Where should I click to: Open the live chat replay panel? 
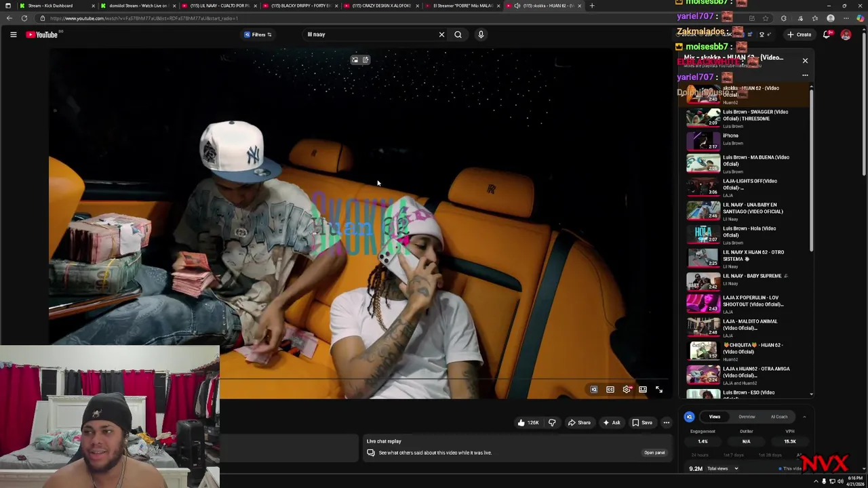pyautogui.click(x=654, y=453)
